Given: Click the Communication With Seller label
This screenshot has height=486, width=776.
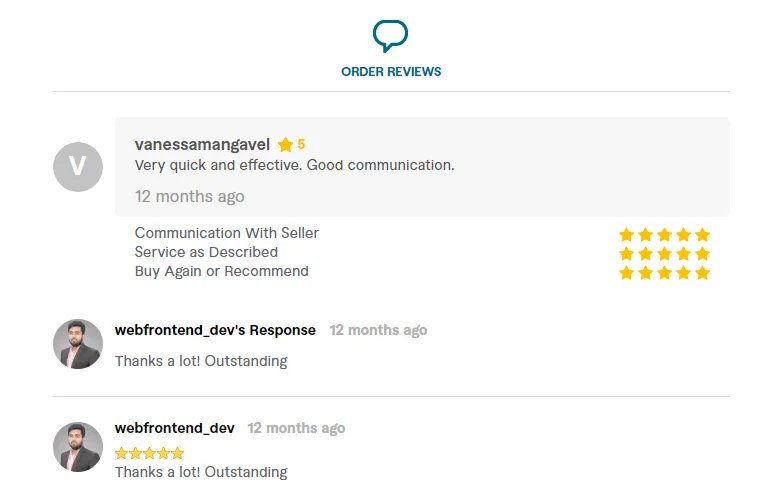Looking at the screenshot, I should coord(227,233).
